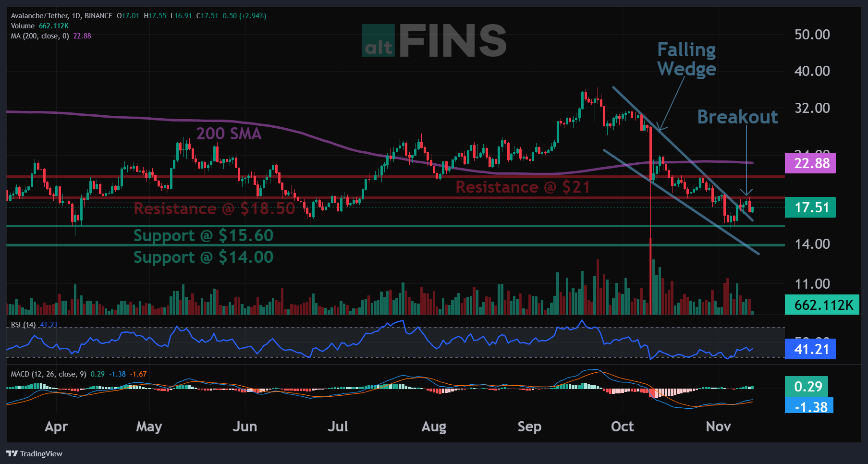
Task: Click the TradingView logo icon
Action: [x=12, y=453]
